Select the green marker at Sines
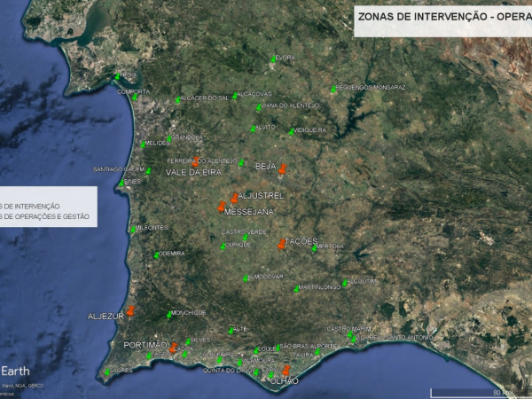The width and height of the screenshot is (532, 399). (121, 184)
